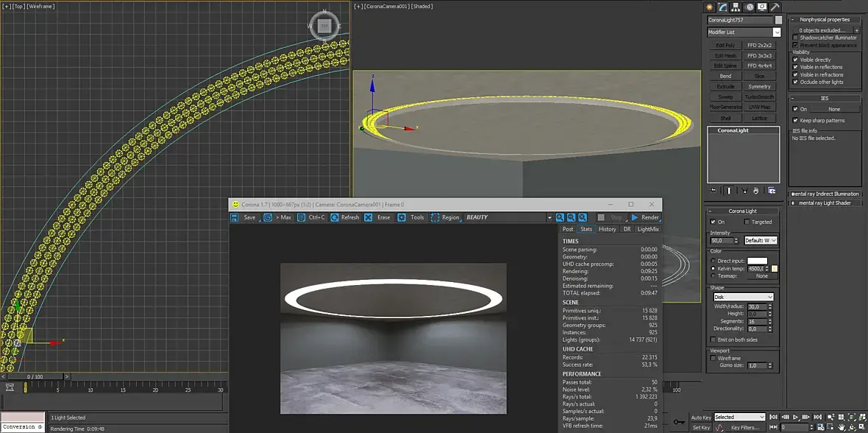Screen dimensions: 868x433
Task: Erase the render in Corona VFB
Action: pyautogui.click(x=368, y=217)
